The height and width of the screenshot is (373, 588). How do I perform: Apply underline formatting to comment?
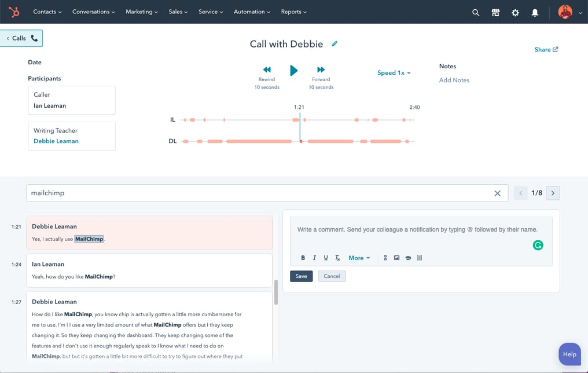pos(325,258)
